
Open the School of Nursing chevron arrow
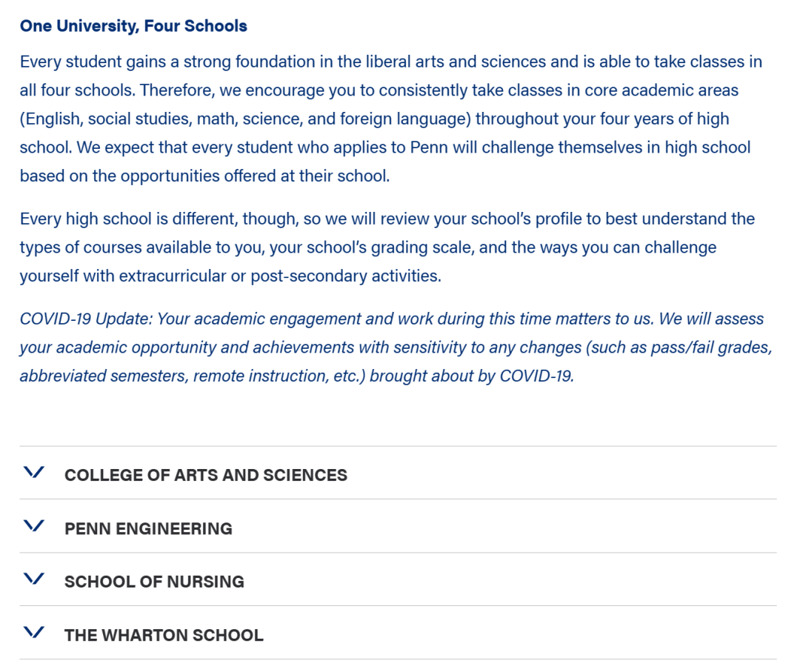coord(33,578)
